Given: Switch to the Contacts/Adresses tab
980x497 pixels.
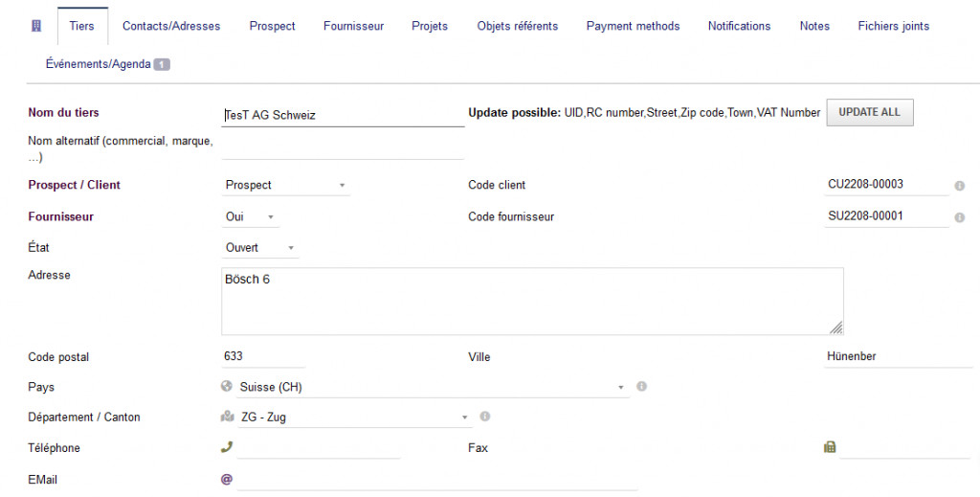Looking at the screenshot, I should tap(171, 26).
